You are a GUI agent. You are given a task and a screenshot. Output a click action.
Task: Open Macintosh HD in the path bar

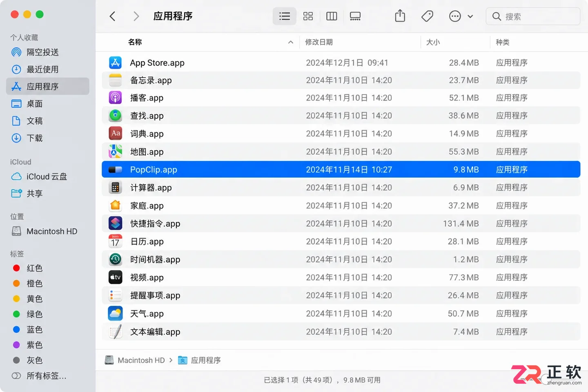(135, 360)
